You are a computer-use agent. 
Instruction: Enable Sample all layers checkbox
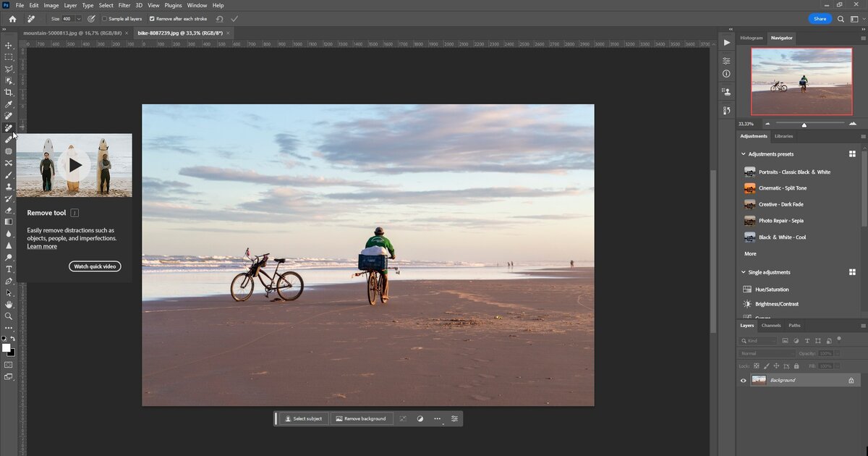click(x=104, y=19)
